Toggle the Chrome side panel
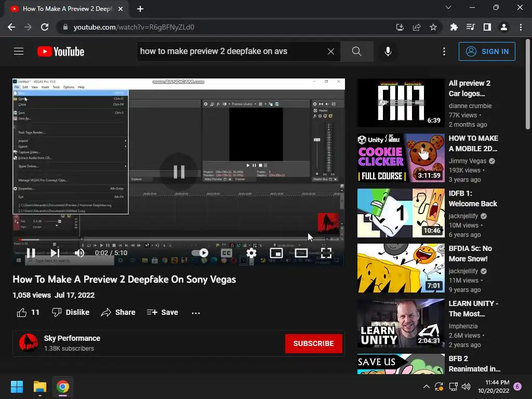532x399 pixels. [x=487, y=27]
